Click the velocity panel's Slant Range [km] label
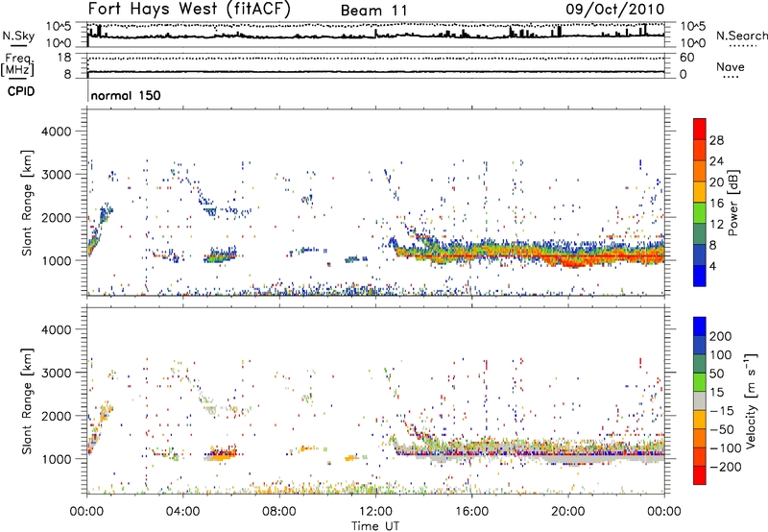 click(27, 400)
